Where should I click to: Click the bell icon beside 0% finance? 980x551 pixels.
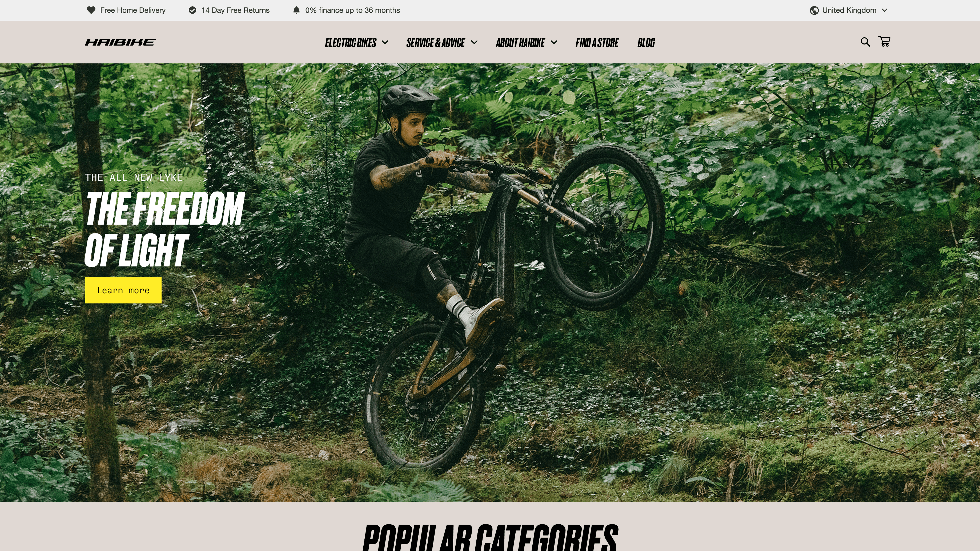click(296, 10)
